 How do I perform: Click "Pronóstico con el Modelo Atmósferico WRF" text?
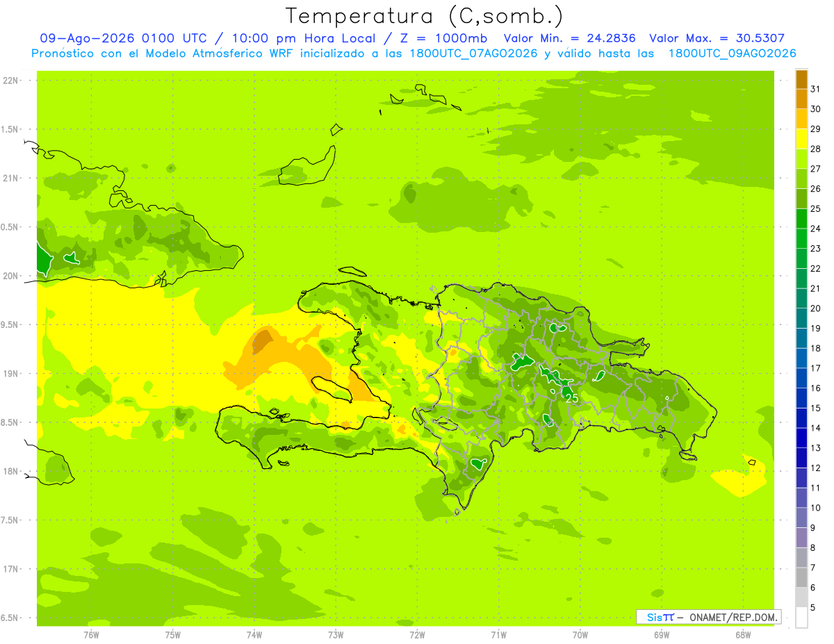point(163,53)
